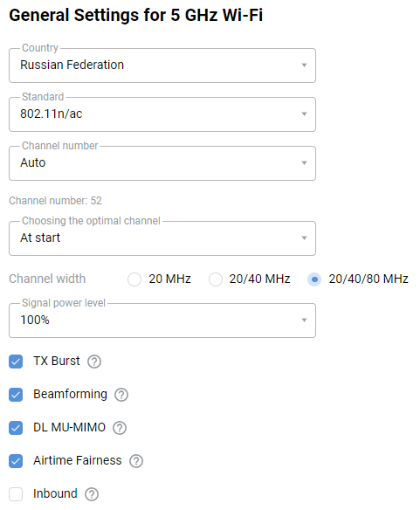
Task: Open help icon next to TX Burst
Action: coord(94,362)
